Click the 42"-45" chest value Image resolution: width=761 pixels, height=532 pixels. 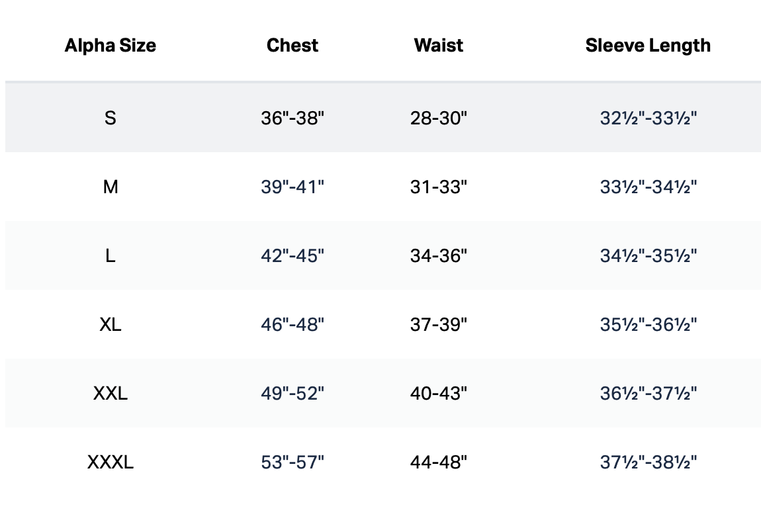tap(292, 256)
